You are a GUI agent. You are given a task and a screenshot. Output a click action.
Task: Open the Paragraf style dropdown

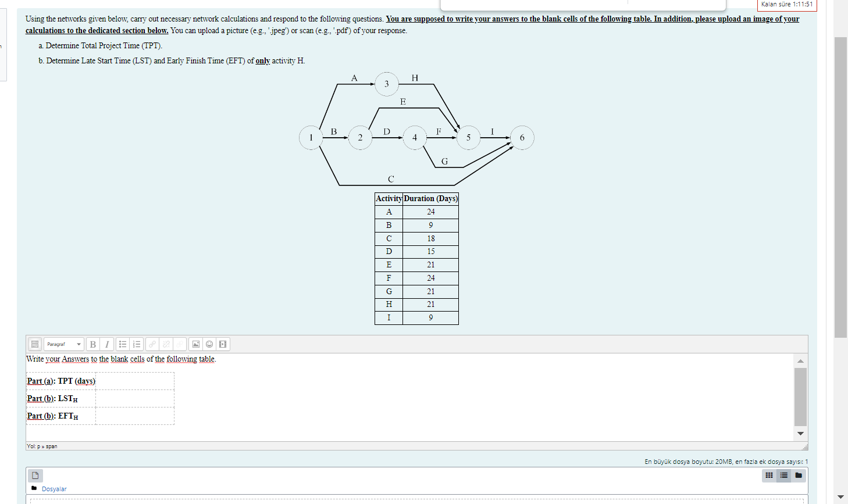pos(64,344)
